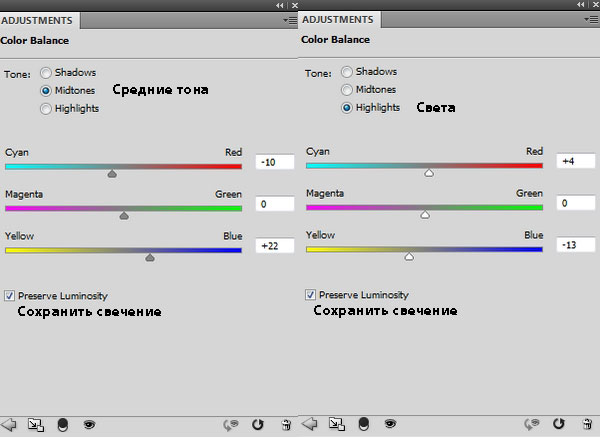The image size is (600, 438).
Task: Select right ADJUSTMENTS tab
Action: pyautogui.click(x=338, y=20)
